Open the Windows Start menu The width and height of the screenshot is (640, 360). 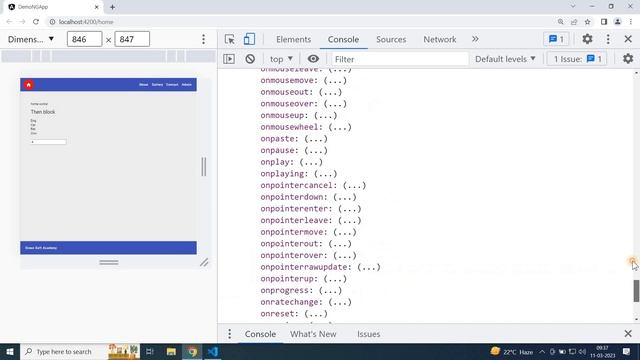(x=10, y=351)
